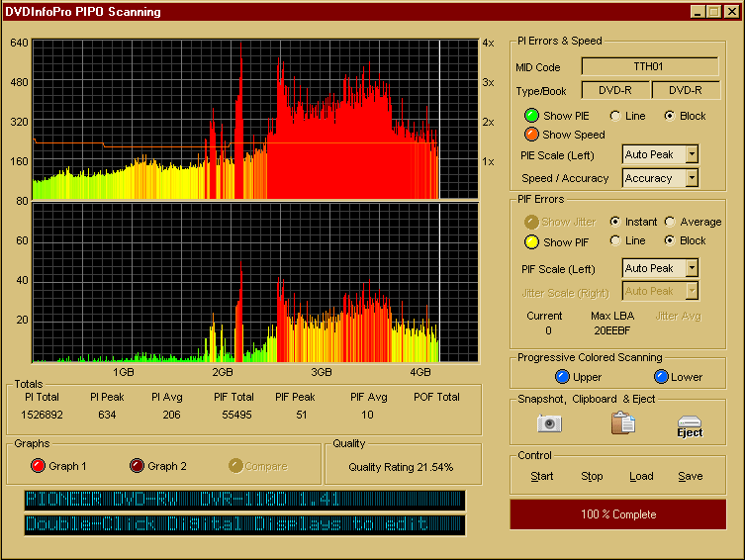The width and height of the screenshot is (745, 560).
Task: Open PIF Scale (Left) dropdown
Action: tap(691, 268)
